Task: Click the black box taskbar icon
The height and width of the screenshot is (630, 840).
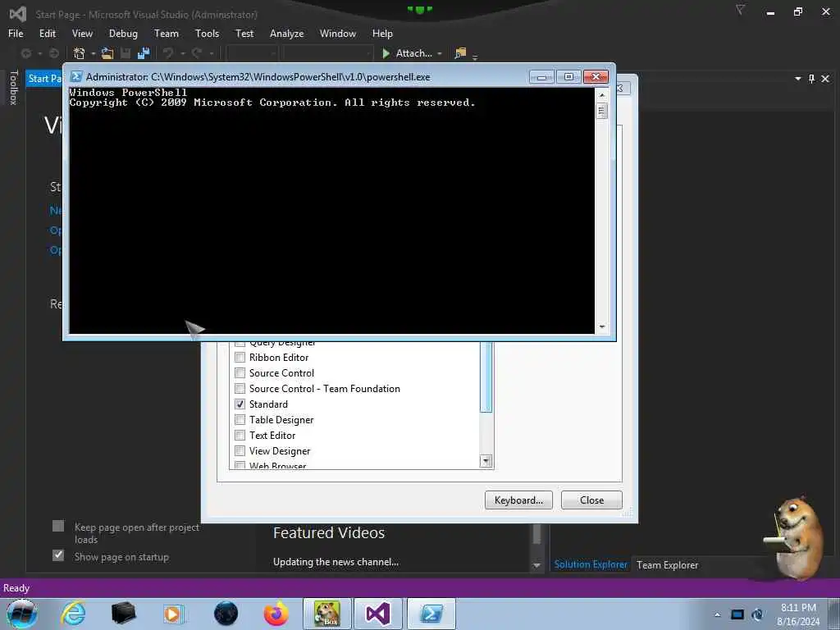Action: (123, 614)
